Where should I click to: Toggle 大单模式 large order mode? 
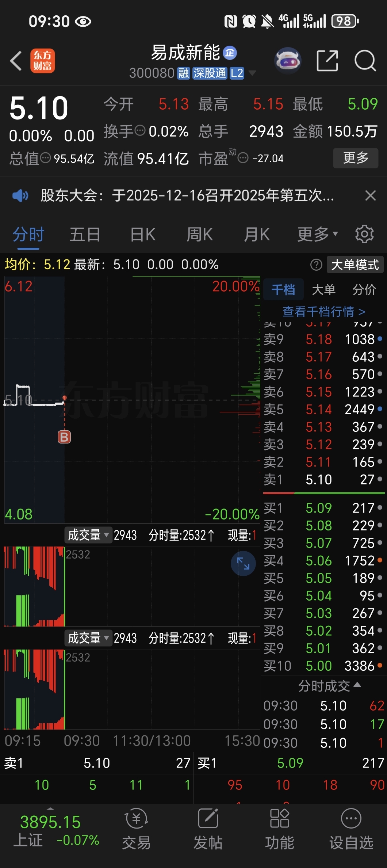355,264
